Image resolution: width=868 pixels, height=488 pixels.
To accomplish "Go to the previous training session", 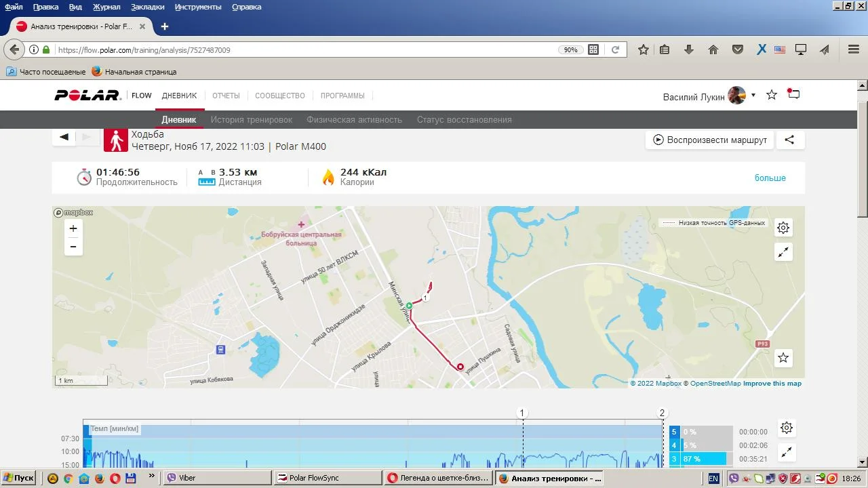I will pos(64,137).
